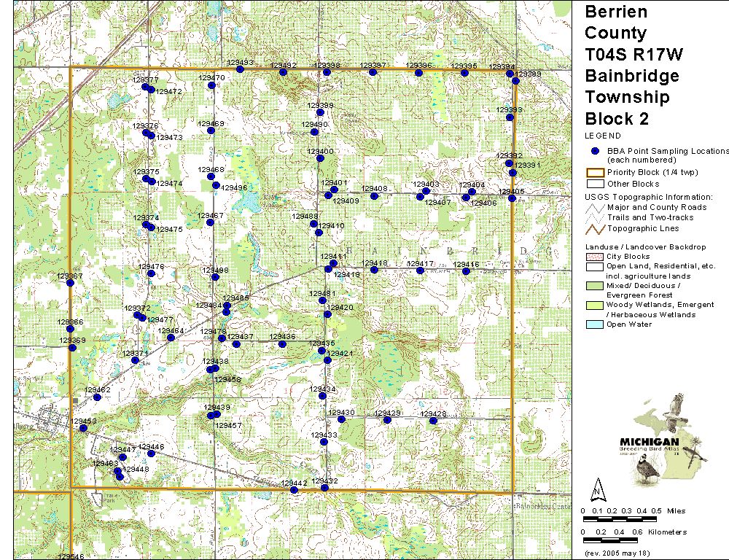Click the Topographic Lines legend symbol
Viewport: 729px width, 560px height.
click(x=596, y=228)
